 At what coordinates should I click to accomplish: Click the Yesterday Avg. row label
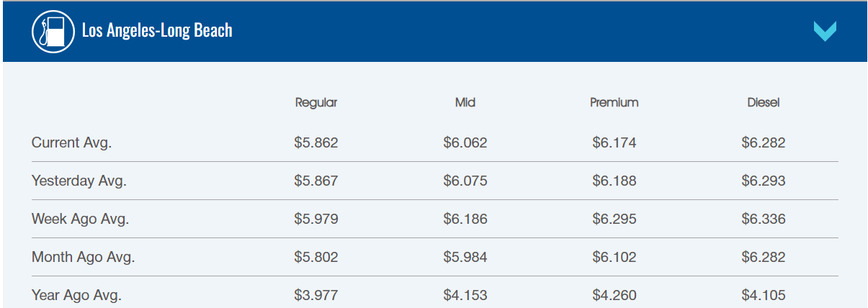[x=79, y=181]
